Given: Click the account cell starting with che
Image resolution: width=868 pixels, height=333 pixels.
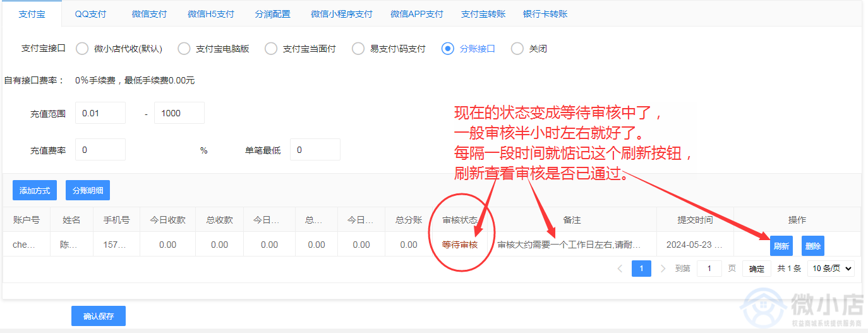Looking at the screenshot, I should pyautogui.click(x=27, y=245).
